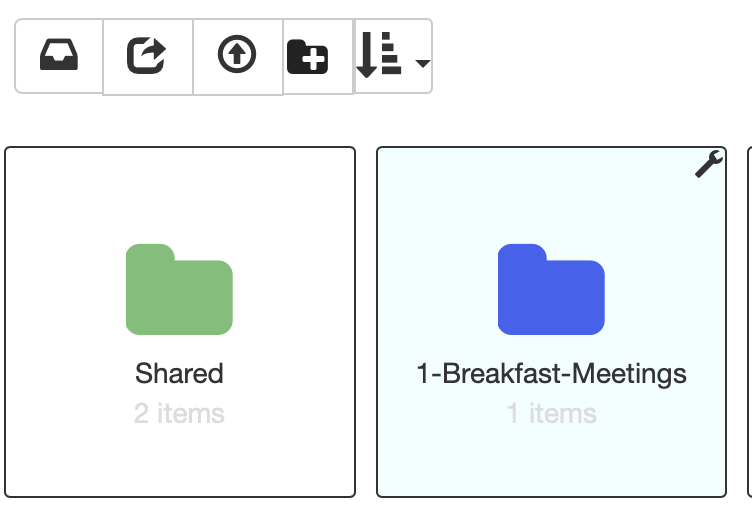Viewport: 752px width, 518px height.
Task: Click the blue 1-Breakfast-Meetings folder icon
Action: tap(551, 289)
